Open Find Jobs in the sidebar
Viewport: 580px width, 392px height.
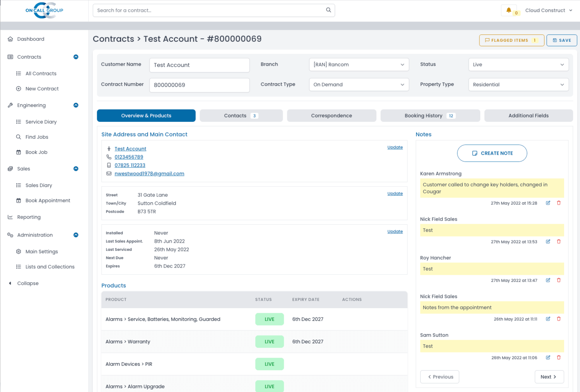(x=37, y=137)
